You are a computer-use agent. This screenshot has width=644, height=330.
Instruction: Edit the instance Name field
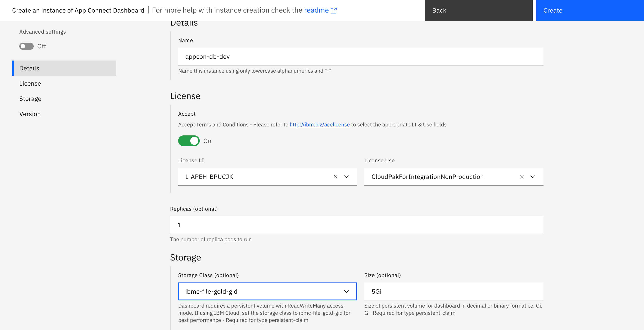click(x=360, y=56)
